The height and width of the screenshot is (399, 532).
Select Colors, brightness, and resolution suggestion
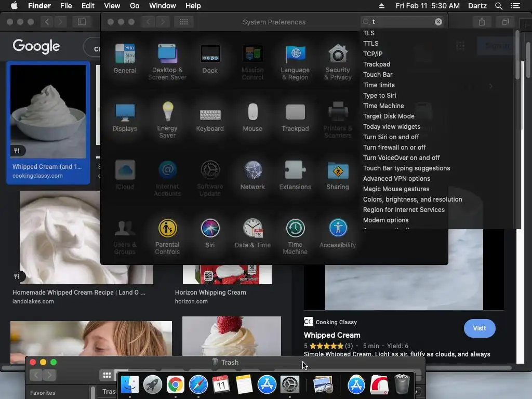click(x=413, y=199)
